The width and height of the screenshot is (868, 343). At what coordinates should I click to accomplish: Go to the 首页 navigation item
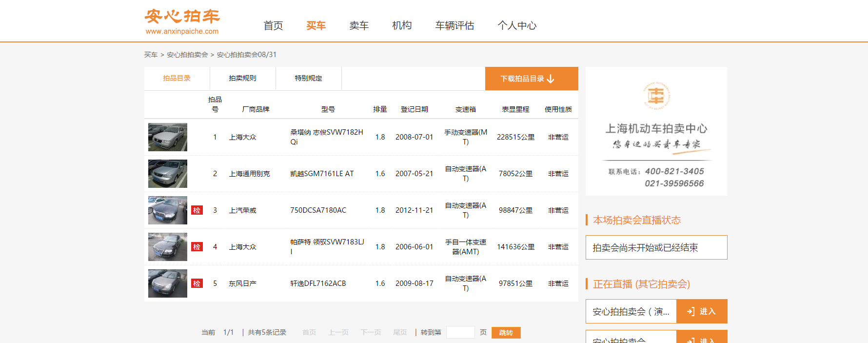click(273, 25)
